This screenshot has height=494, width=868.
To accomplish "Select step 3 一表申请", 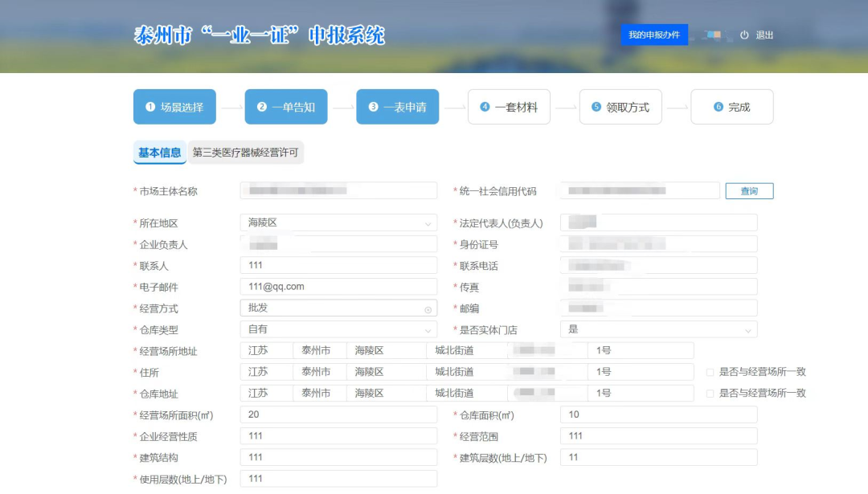I will (x=397, y=107).
